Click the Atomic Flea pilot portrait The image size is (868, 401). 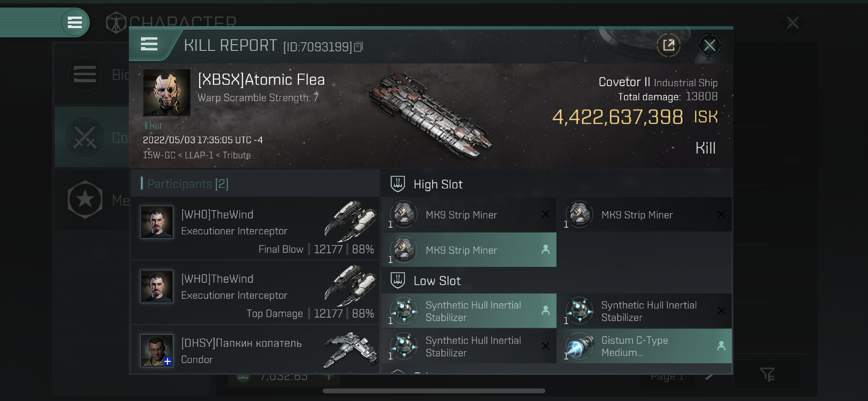[167, 93]
